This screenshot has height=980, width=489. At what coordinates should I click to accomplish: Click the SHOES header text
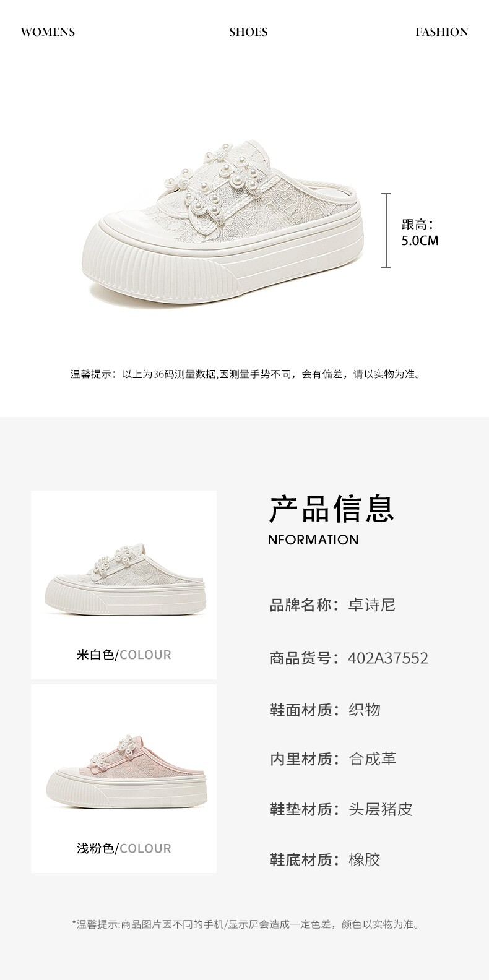[248, 32]
